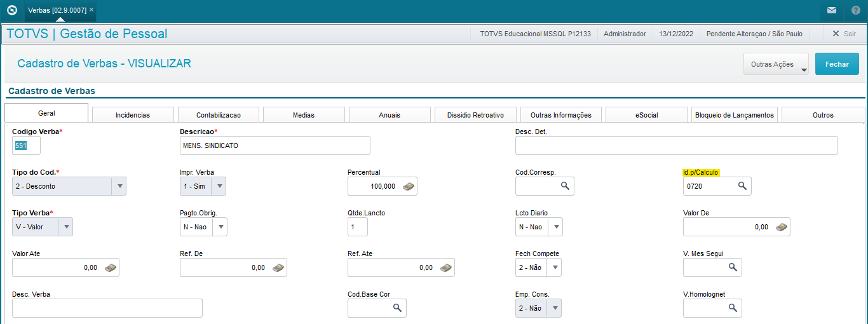The image size is (868, 324).
Task: Click the Ref. Ate calculator icon
Action: (x=445, y=267)
